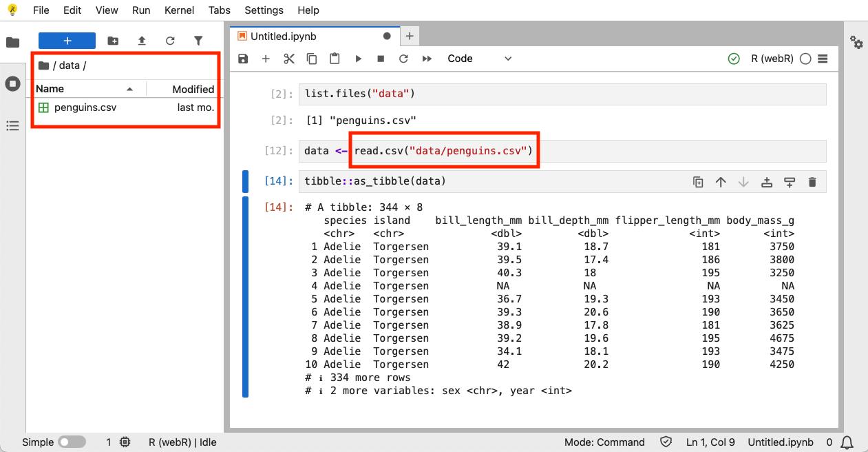Save the notebook using the save icon
This screenshot has height=452, width=868.
coord(242,59)
